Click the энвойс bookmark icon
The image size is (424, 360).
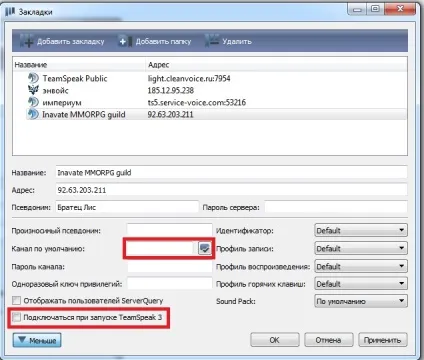(x=33, y=90)
